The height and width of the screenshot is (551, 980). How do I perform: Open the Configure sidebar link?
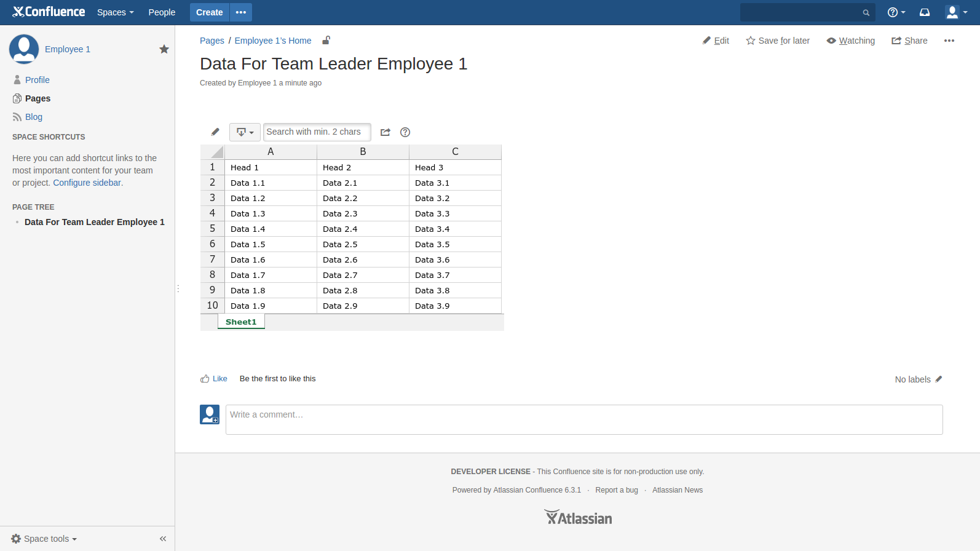pos(87,183)
